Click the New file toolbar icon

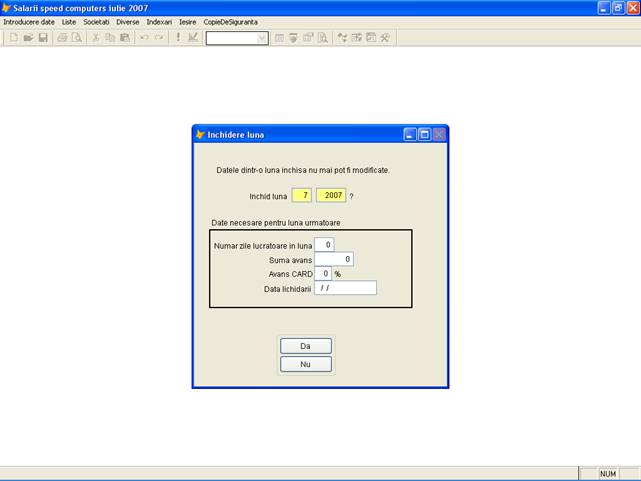[x=13, y=38]
